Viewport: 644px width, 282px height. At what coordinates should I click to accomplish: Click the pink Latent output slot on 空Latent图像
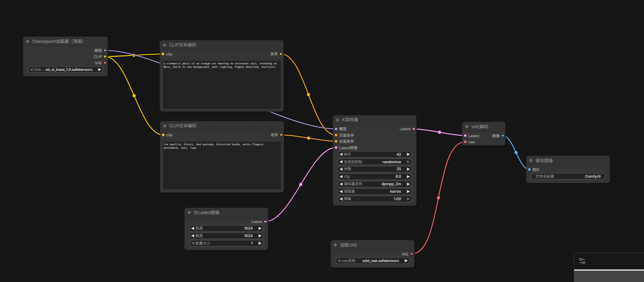tap(265, 221)
